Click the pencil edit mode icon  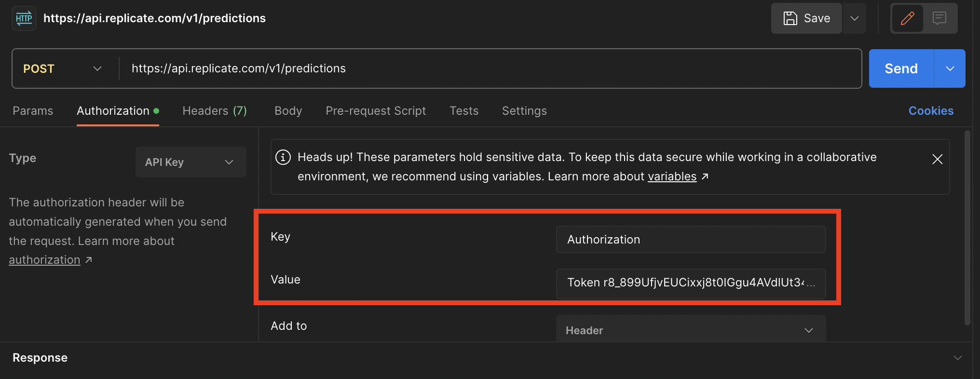907,19
